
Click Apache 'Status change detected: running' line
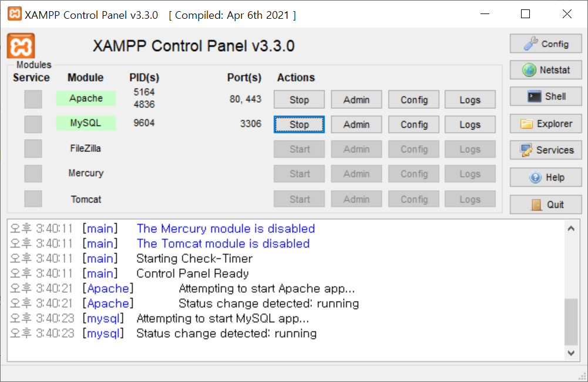(x=268, y=303)
